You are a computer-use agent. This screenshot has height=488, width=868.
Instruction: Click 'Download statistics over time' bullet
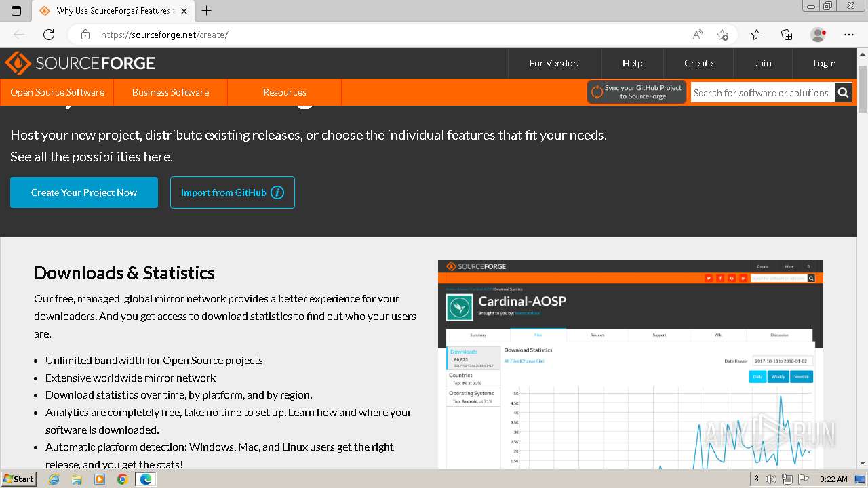point(179,395)
